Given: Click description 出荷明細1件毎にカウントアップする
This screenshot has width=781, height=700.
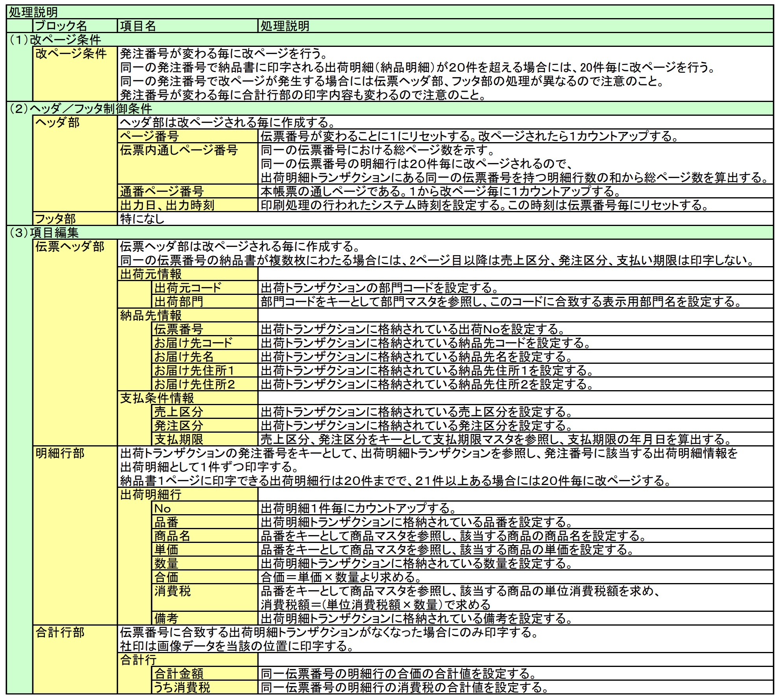Looking at the screenshot, I should (x=516, y=508).
